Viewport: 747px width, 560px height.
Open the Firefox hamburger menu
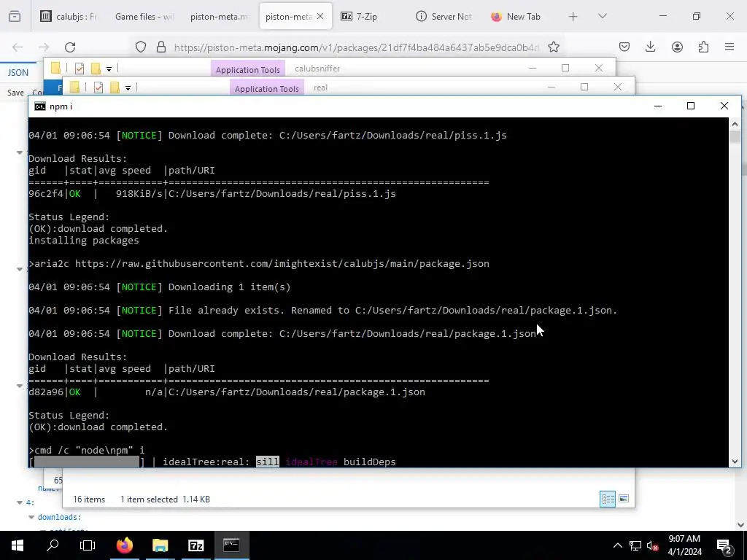pyautogui.click(x=729, y=47)
